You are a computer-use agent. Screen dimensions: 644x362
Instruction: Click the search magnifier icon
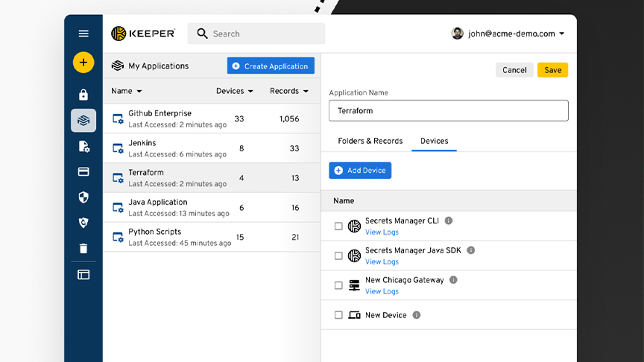tap(202, 34)
